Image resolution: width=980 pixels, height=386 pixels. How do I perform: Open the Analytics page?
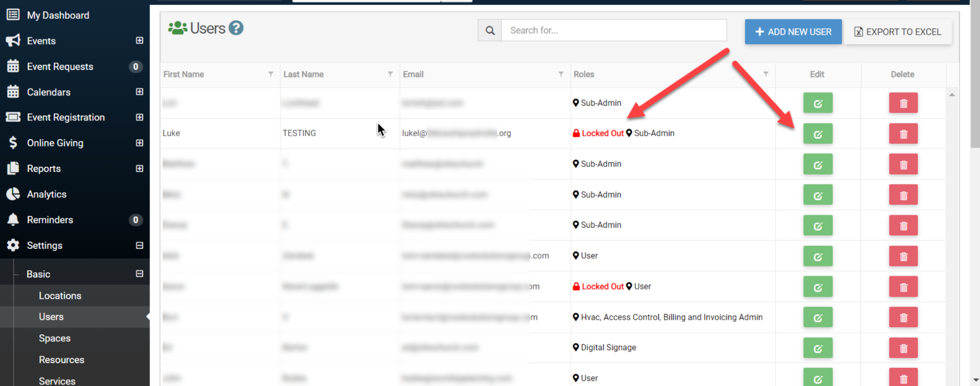point(46,194)
